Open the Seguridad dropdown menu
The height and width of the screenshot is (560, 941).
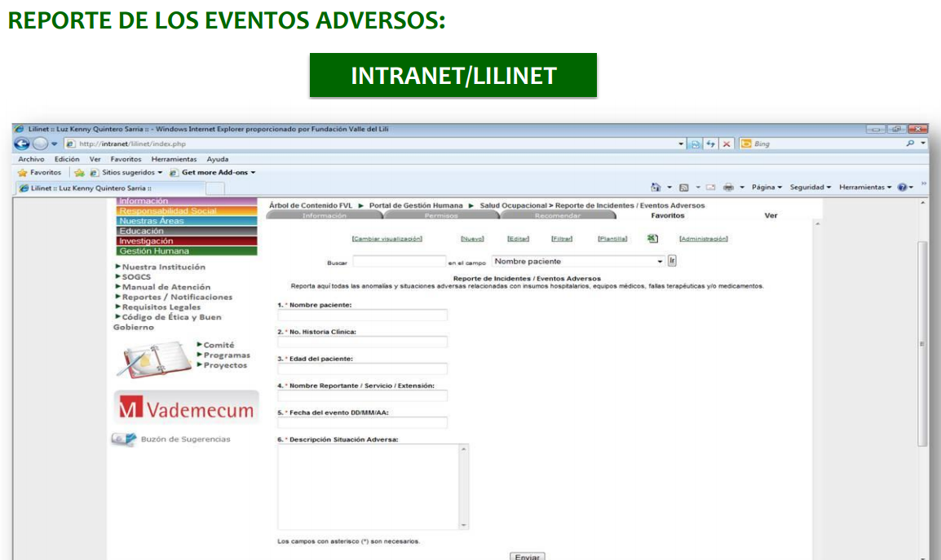(810, 187)
